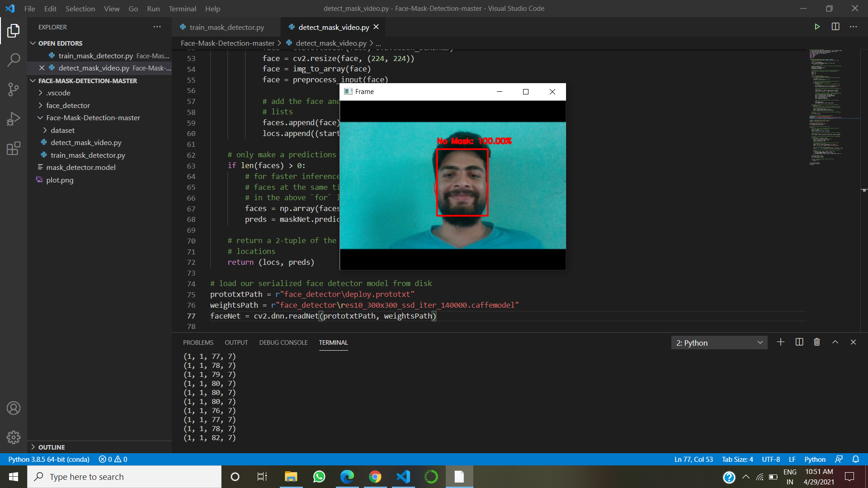Open the '2: Python' terminal dropdown
This screenshot has height=488, width=868.
click(719, 343)
